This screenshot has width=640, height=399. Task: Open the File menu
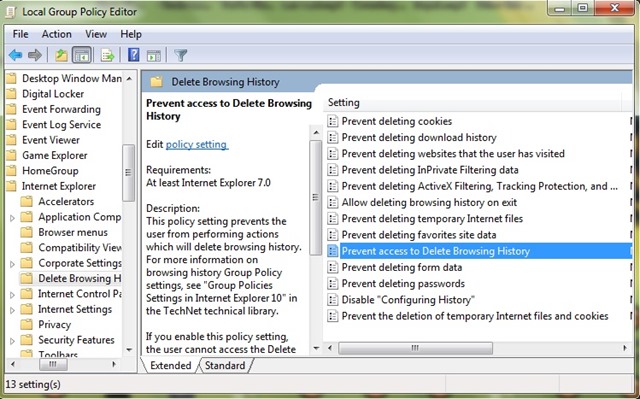coord(20,34)
